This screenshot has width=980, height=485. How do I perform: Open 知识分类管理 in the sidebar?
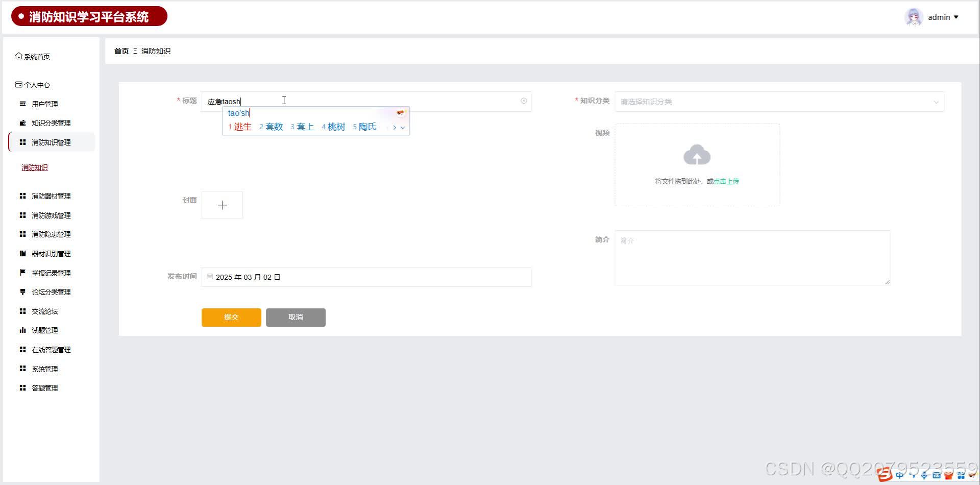tap(51, 123)
